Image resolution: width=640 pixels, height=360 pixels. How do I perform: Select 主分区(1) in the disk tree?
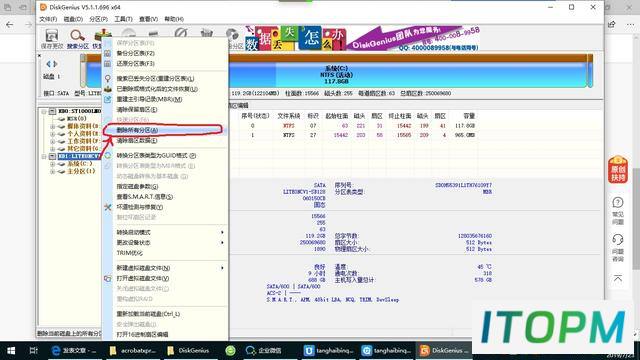click(x=81, y=171)
